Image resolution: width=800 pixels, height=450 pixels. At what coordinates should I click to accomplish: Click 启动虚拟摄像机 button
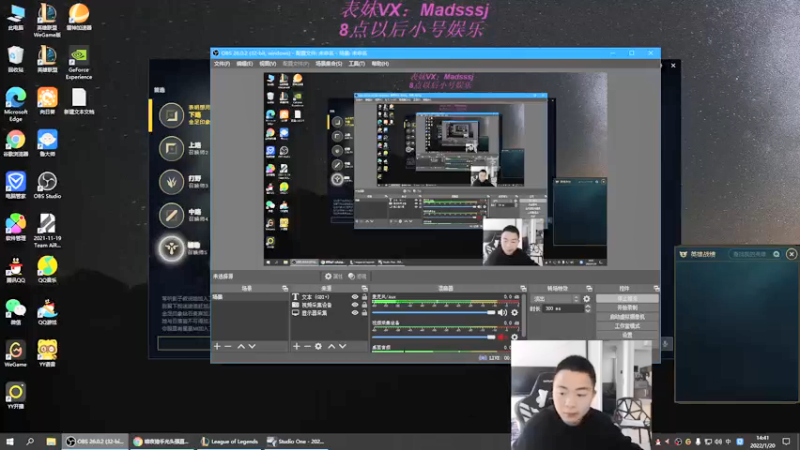point(627,317)
